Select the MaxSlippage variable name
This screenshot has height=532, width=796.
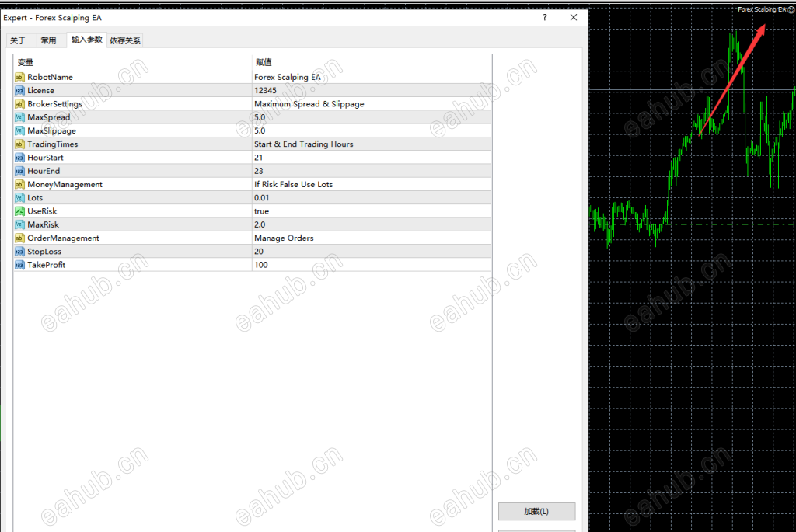52,130
